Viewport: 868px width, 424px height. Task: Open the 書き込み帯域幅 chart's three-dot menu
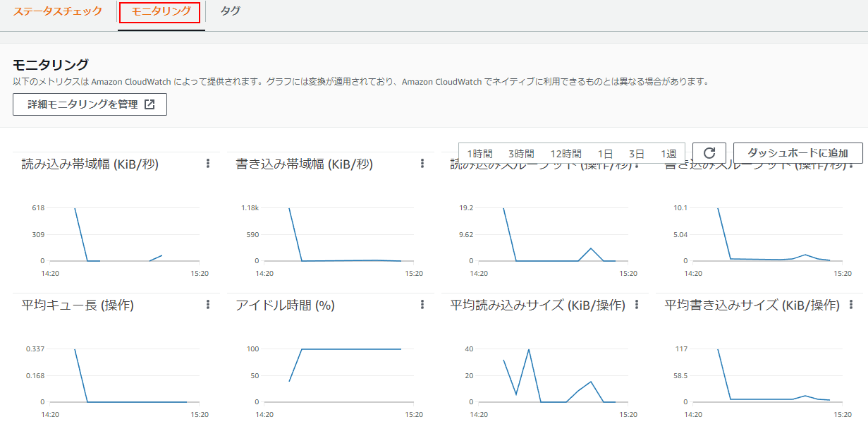tap(422, 164)
